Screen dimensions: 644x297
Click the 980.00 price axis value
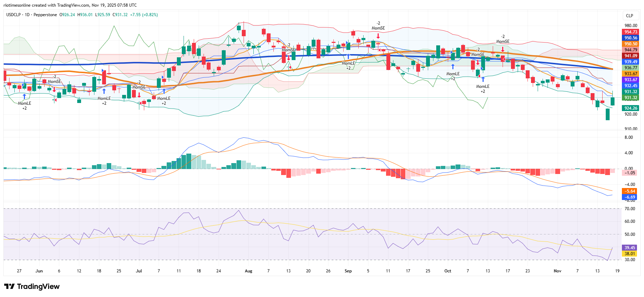[x=631, y=26]
